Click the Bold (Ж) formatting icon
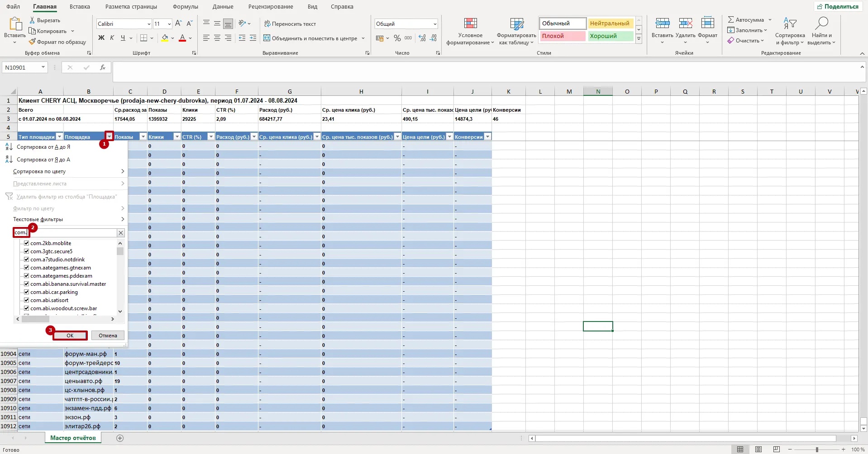This screenshot has height=454, width=868. 101,38
